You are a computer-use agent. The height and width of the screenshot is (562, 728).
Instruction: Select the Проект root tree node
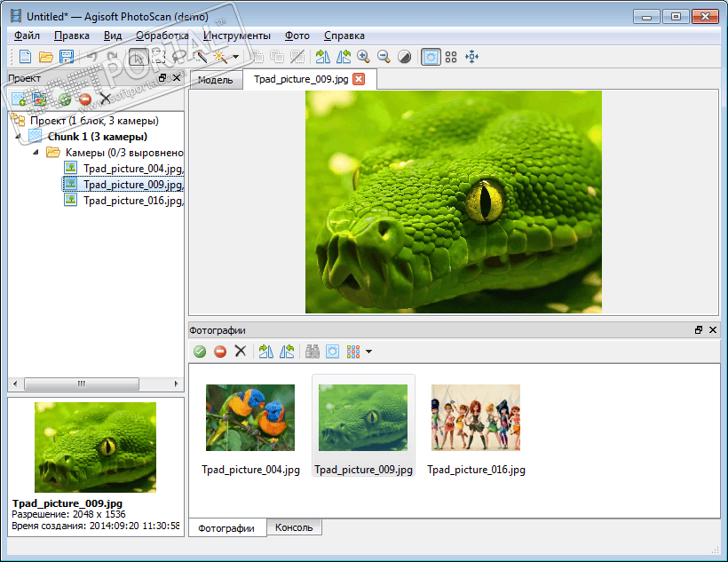click(94, 121)
